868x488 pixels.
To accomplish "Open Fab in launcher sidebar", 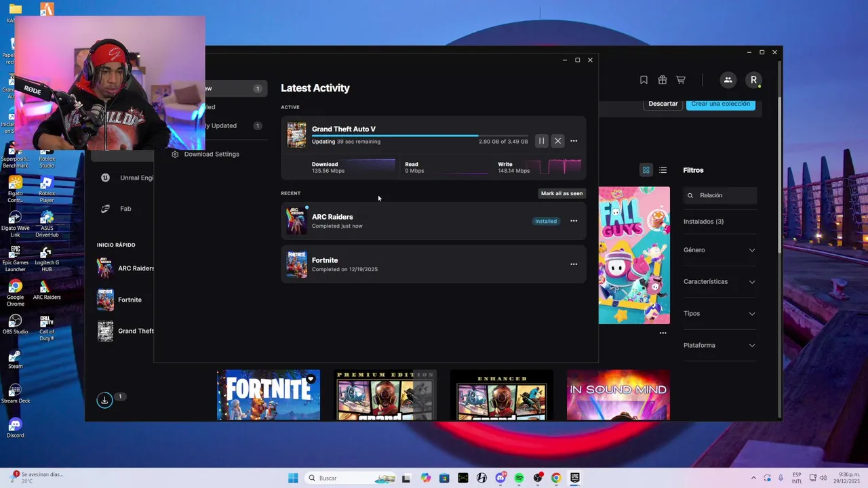I will pos(115,209).
